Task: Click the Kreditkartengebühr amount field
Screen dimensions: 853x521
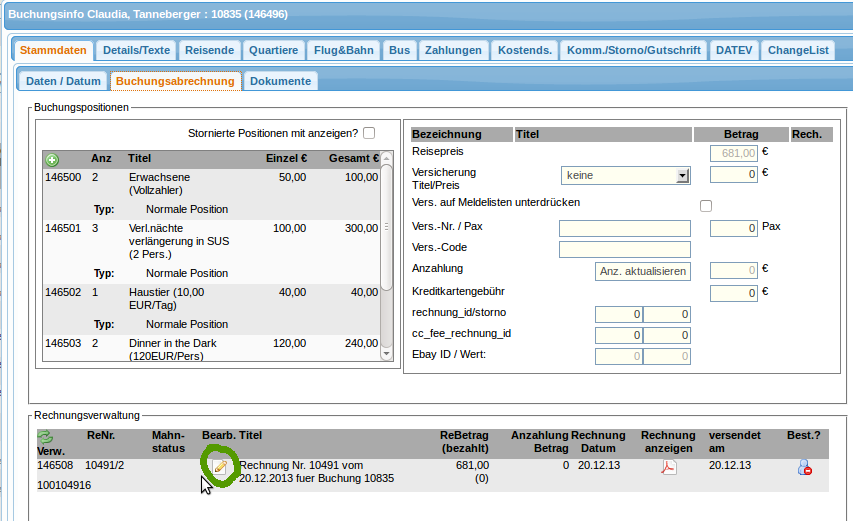Action: (733, 293)
